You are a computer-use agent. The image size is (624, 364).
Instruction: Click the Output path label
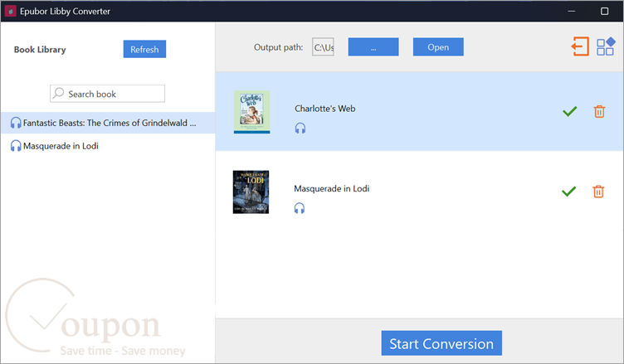[278, 47]
